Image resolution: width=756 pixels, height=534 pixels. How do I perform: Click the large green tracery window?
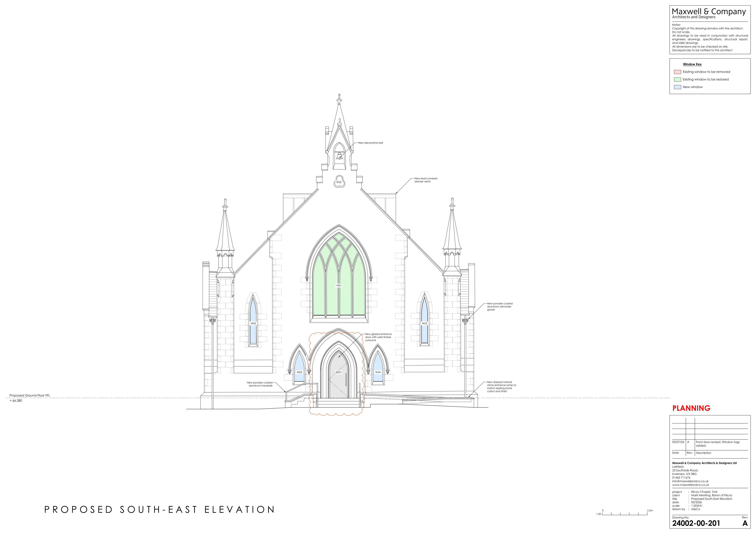(x=339, y=274)
